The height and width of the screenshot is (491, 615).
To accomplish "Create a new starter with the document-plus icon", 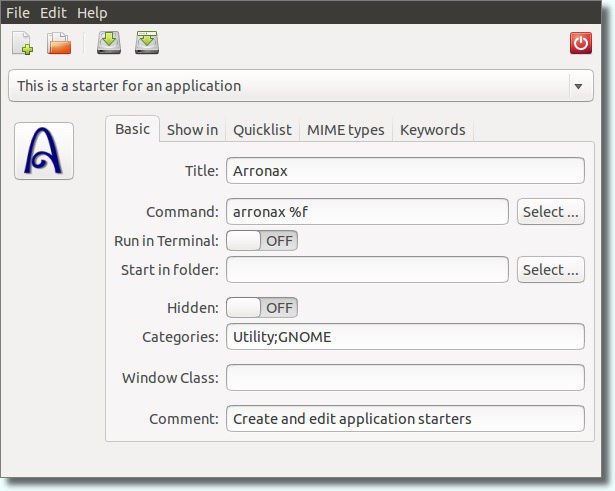I will [x=22, y=43].
